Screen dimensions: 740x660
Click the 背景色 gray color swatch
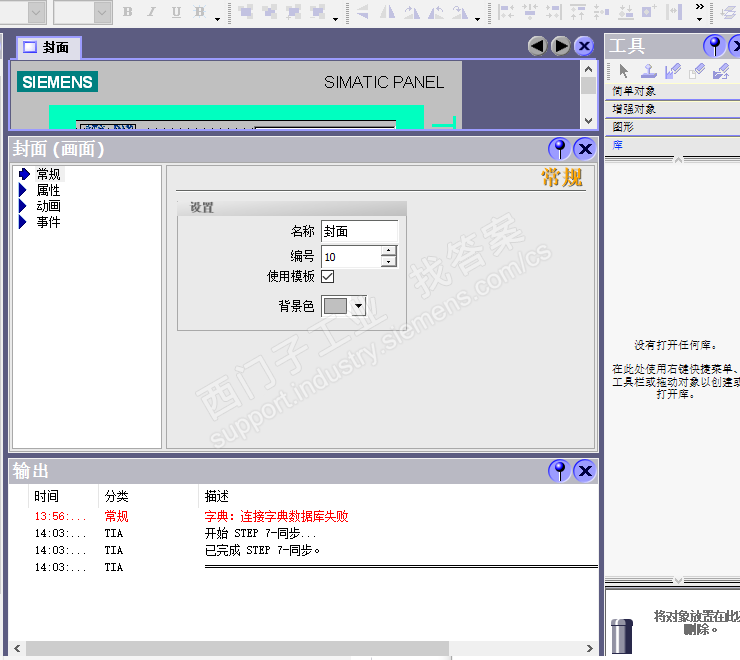pyautogui.click(x=335, y=306)
